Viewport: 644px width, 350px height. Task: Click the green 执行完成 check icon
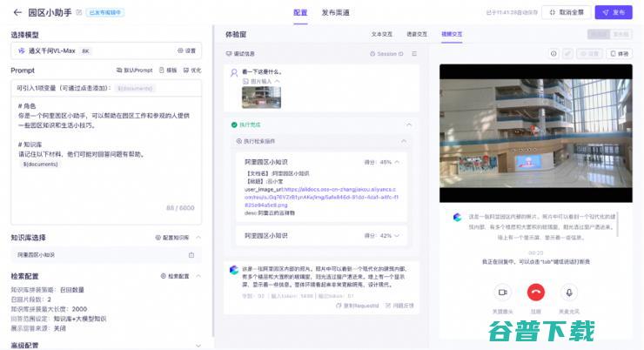(234, 125)
